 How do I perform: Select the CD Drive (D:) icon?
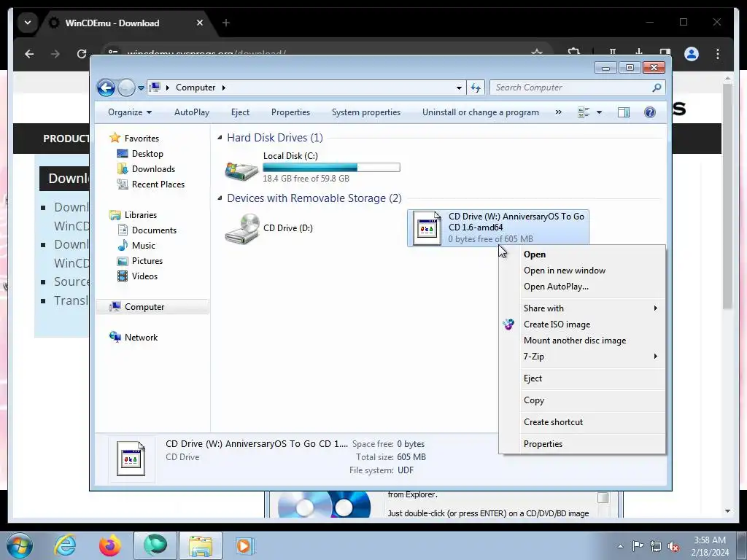[242, 228]
